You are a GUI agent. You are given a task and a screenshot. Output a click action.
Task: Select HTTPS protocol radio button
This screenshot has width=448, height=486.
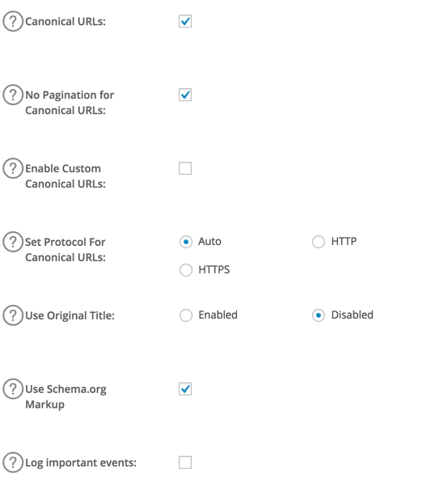click(x=186, y=270)
